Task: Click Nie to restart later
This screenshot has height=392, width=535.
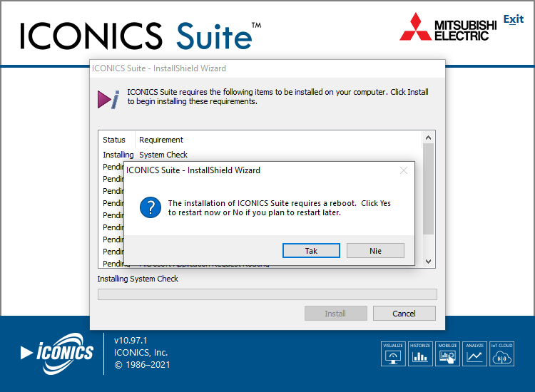Action: pyautogui.click(x=375, y=251)
